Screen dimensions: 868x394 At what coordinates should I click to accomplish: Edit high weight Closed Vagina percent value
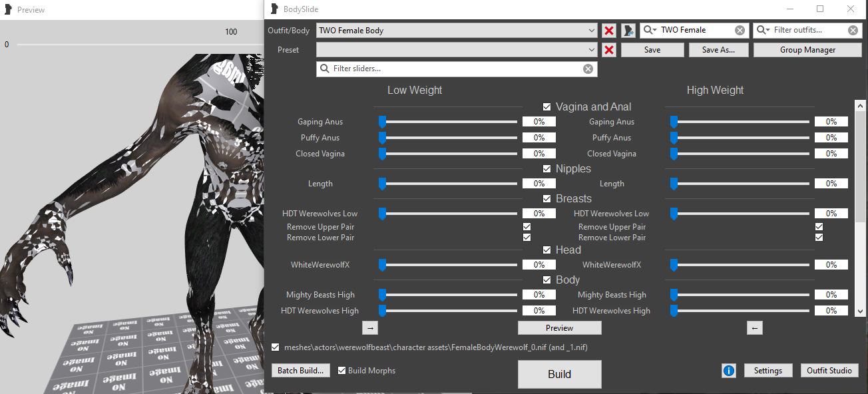click(831, 154)
